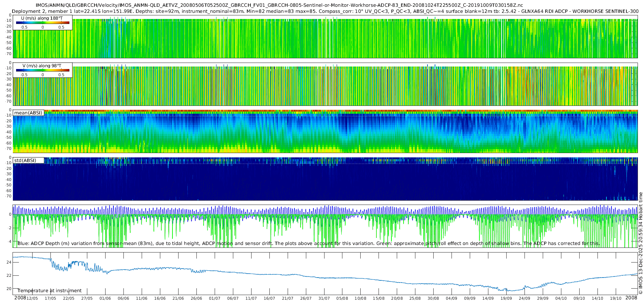Select the 19/10 date tick label
Image resolution: width=644 pixels, height=304 pixels.
pyautogui.click(x=616, y=299)
